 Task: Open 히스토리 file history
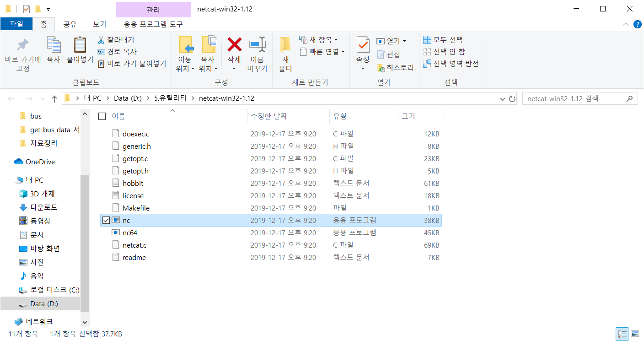pos(395,68)
